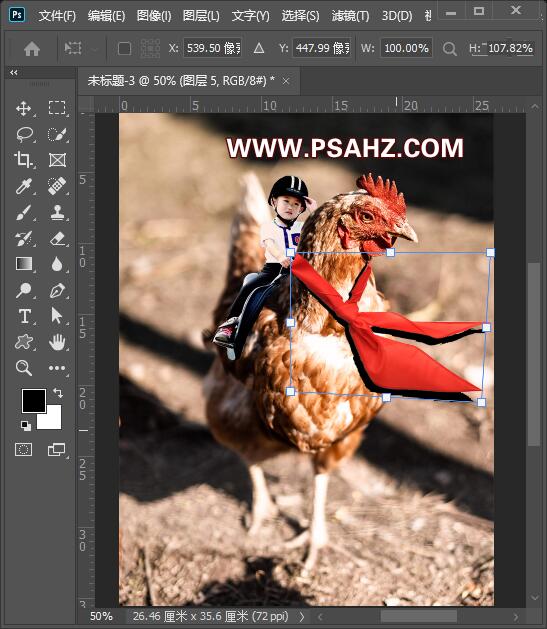Image resolution: width=547 pixels, height=629 pixels.
Task: Select the Lasso tool
Action: pos(24,134)
